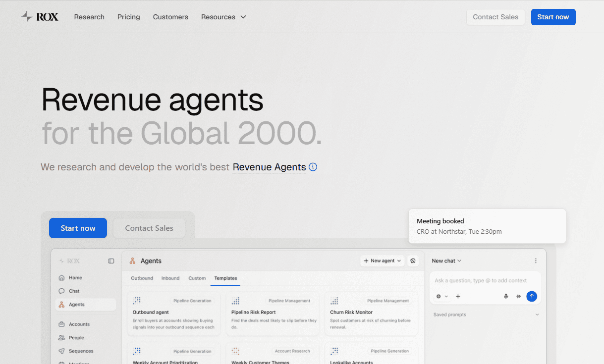
Task: Click Pipeline Management tag on Churn Risk Monitor
Action: tap(388, 301)
